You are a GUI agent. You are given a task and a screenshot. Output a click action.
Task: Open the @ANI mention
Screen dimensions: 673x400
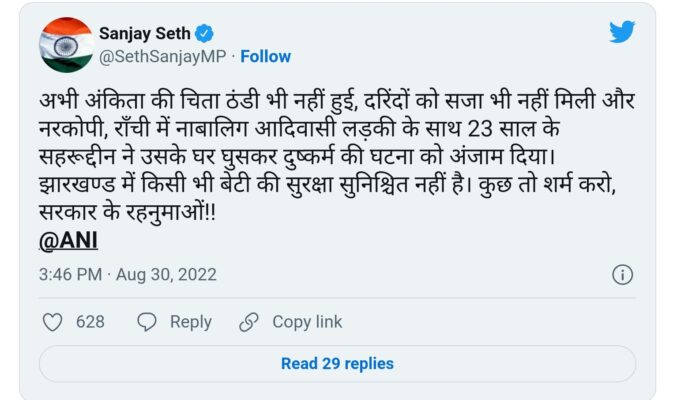68,241
